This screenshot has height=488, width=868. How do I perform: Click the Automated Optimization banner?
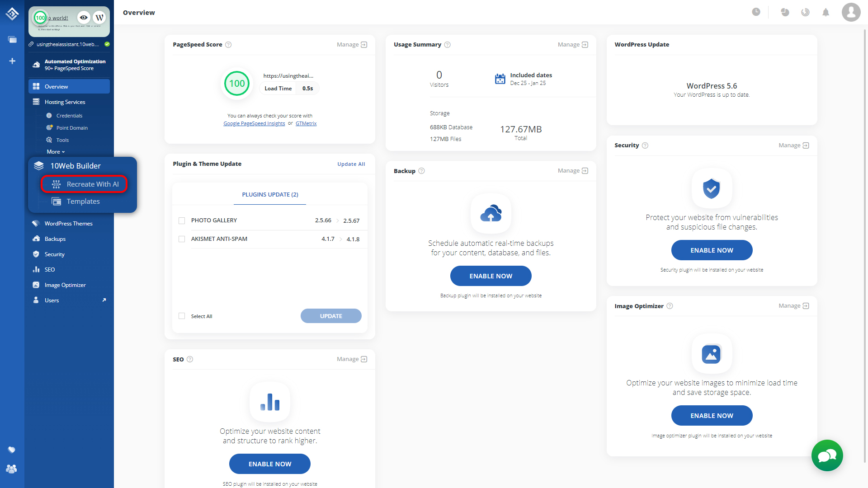[69, 65]
